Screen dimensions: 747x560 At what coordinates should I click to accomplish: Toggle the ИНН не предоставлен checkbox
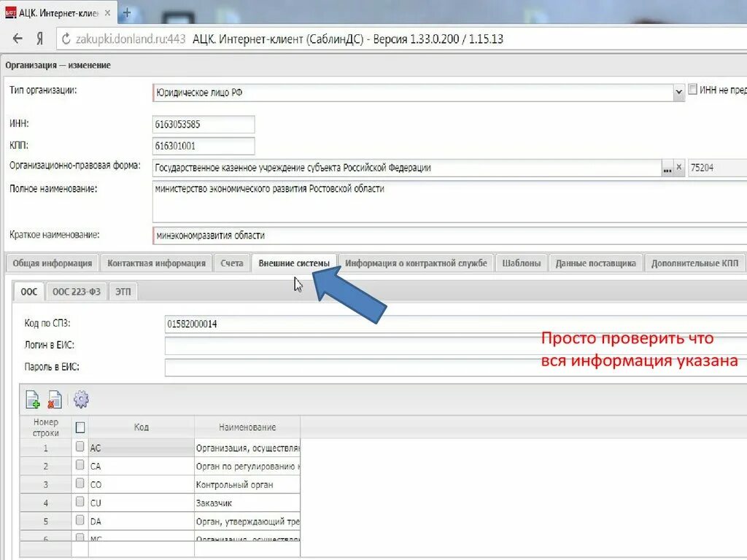[x=693, y=89]
